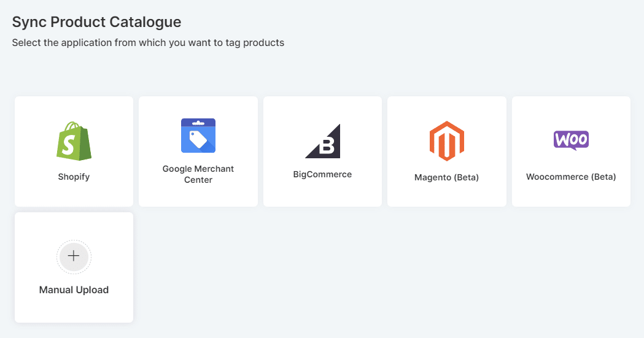Select the Shopify text label
Screen dimensions: 644x338
point(74,177)
